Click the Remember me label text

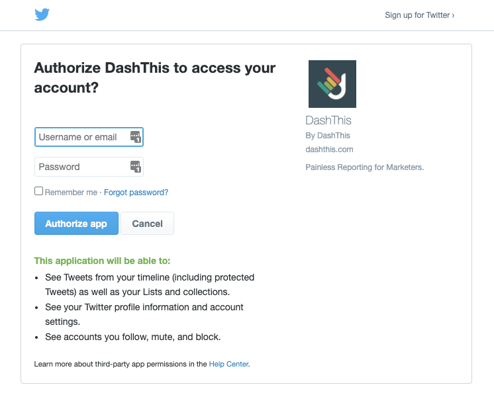pos(71,192)
